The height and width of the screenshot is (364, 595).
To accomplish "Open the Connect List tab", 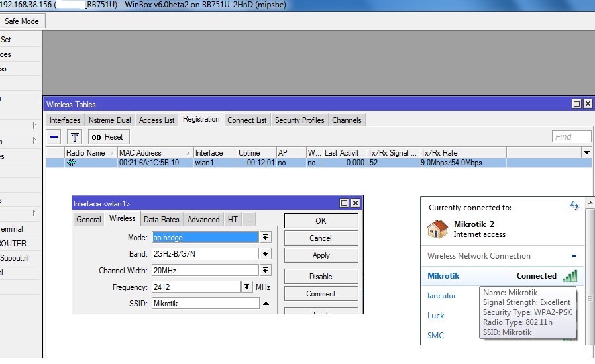I will [x=247, y=120].
